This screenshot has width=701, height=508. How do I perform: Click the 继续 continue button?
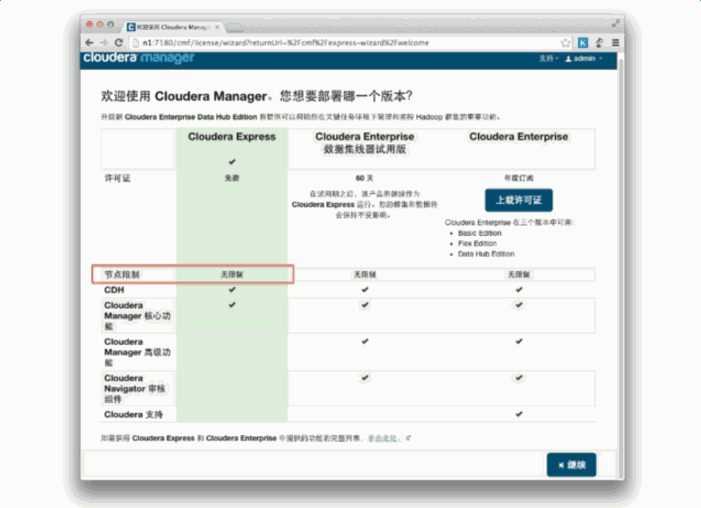(571, 465)
